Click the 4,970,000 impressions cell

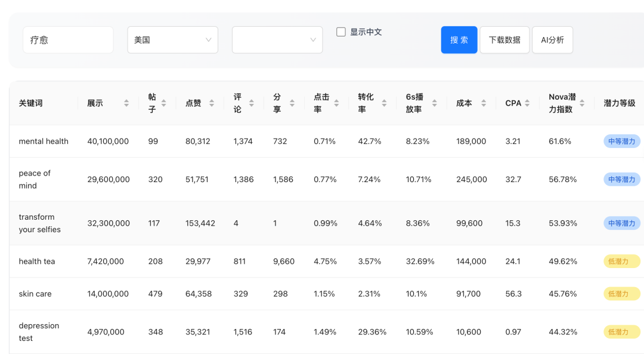click(106, 332)
